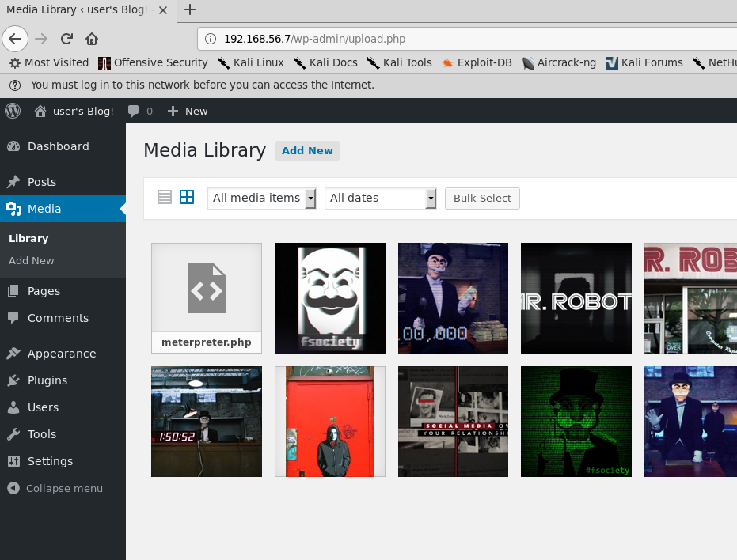
Task: Click the Pages icon in sidebar
Action: [x=13, y=291]
